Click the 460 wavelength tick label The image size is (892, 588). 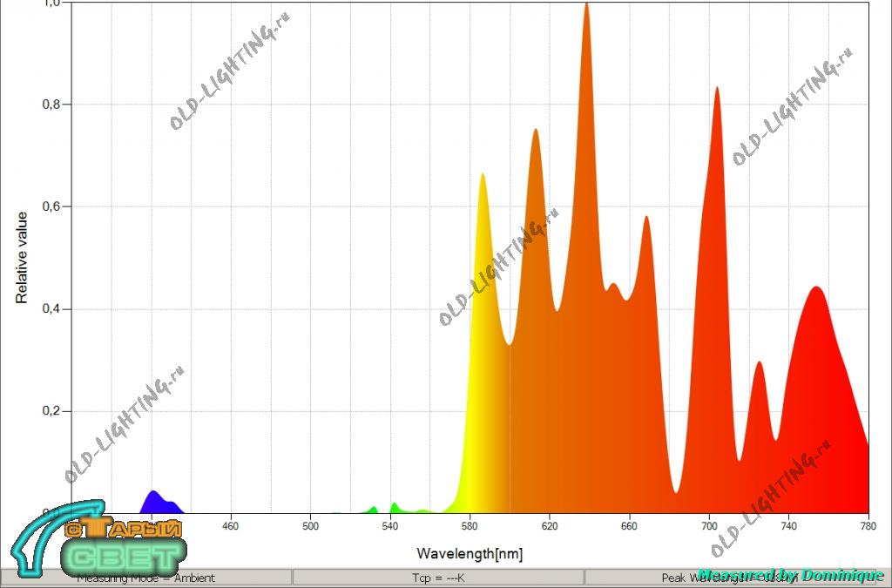point(230,526)
